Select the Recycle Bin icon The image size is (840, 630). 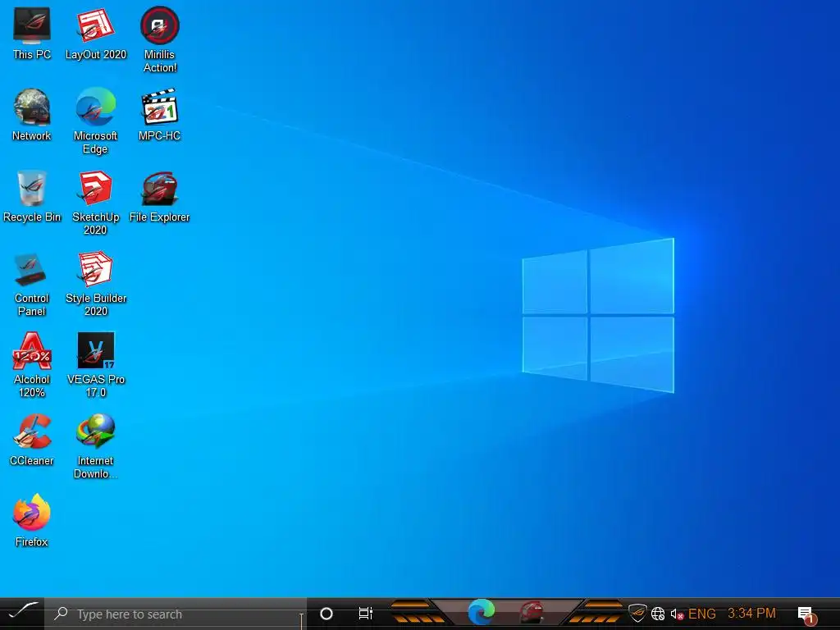32,197
